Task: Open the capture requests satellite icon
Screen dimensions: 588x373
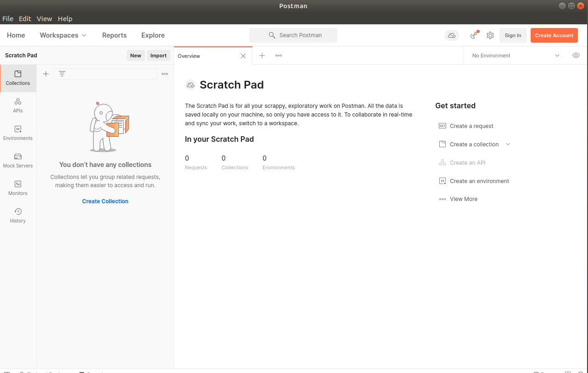Action: [x=474, y=35]
